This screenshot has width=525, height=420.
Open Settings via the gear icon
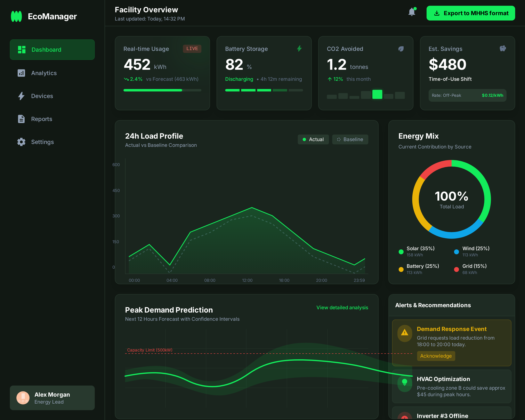tap(21, 142)
